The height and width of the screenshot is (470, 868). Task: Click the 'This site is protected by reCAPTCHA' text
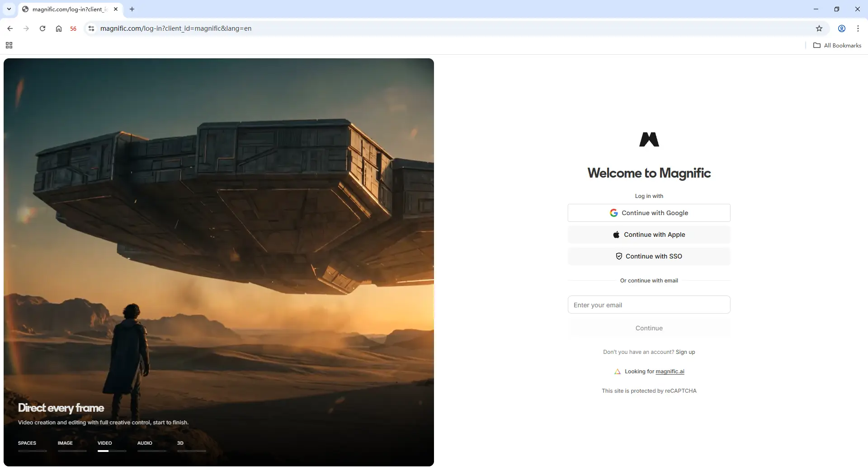[x=649, y=391]
